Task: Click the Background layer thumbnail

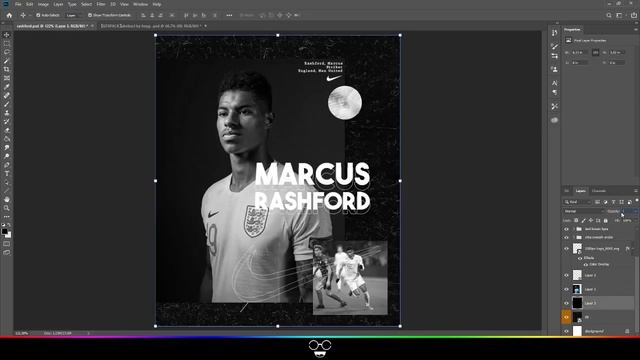Action: pos(577,331)
